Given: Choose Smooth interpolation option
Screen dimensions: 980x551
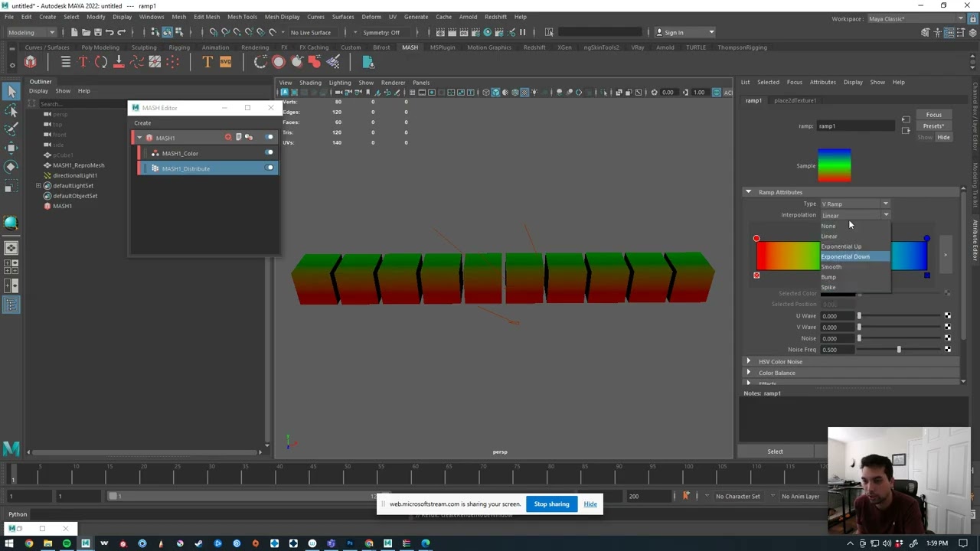Looking at the screenshot, I should point(855,267).
